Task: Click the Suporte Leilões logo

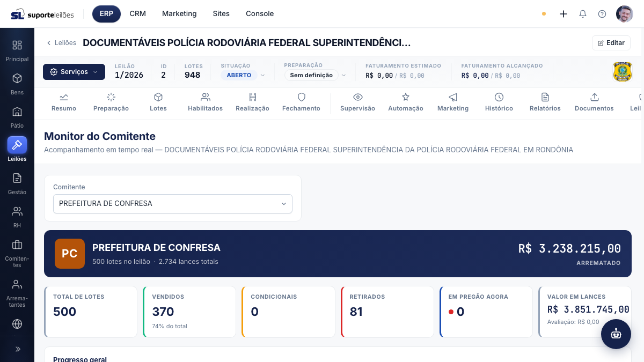Action: (x=42, y=14)
